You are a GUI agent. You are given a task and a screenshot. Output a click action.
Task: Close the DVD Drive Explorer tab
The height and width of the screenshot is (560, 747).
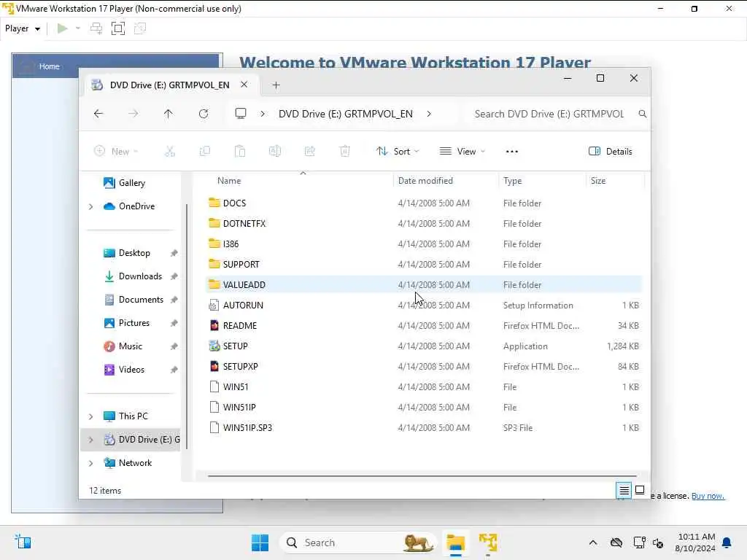click(244, 85)
